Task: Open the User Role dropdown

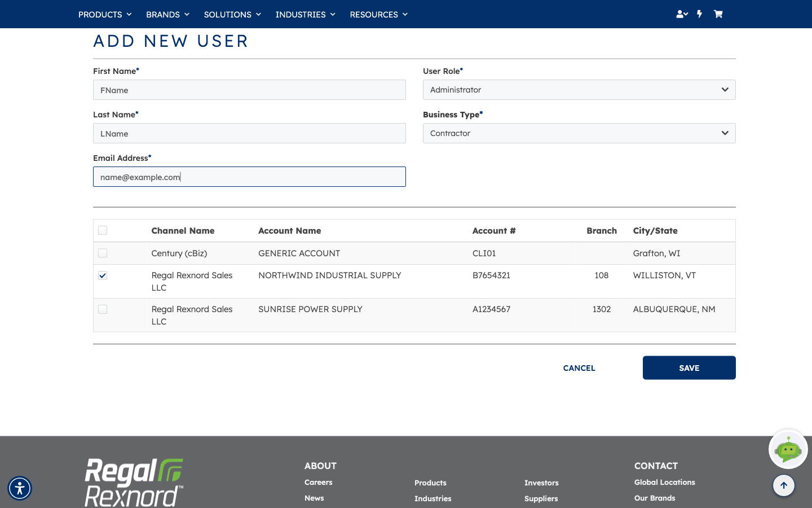Action: (579, 90)
